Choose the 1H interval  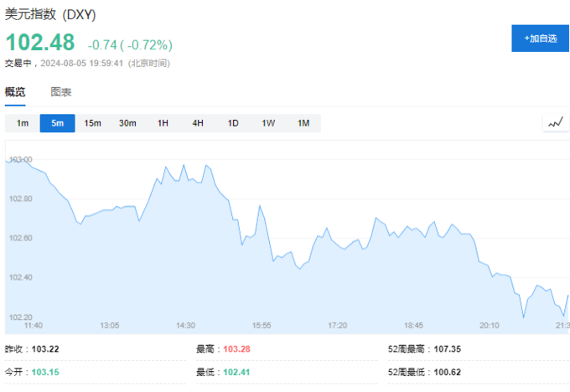tap(163, 123)
